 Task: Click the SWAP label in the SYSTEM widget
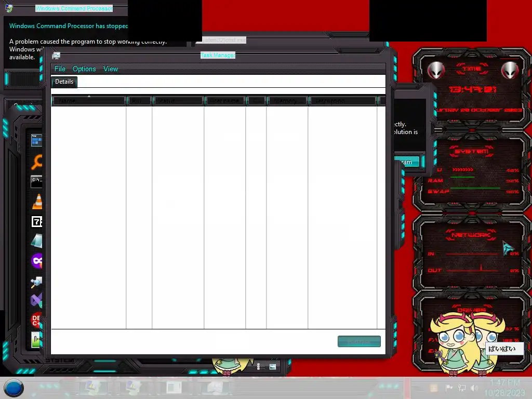click(x=438, y=191)
